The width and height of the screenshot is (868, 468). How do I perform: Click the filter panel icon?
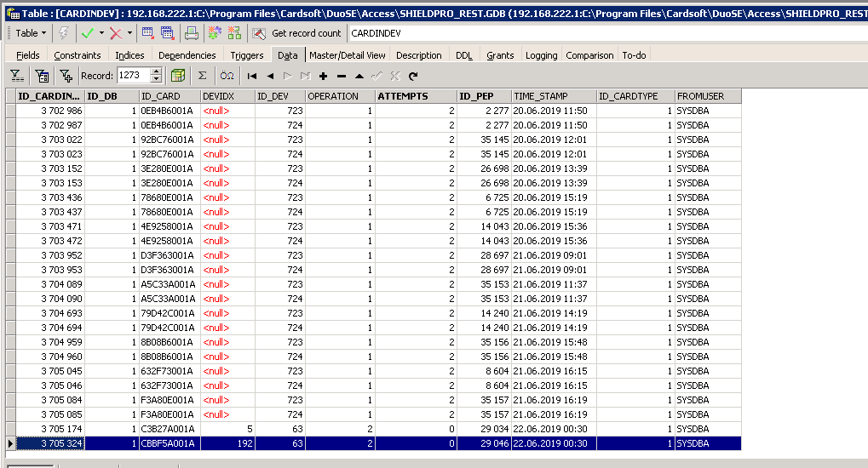(15, 76)
